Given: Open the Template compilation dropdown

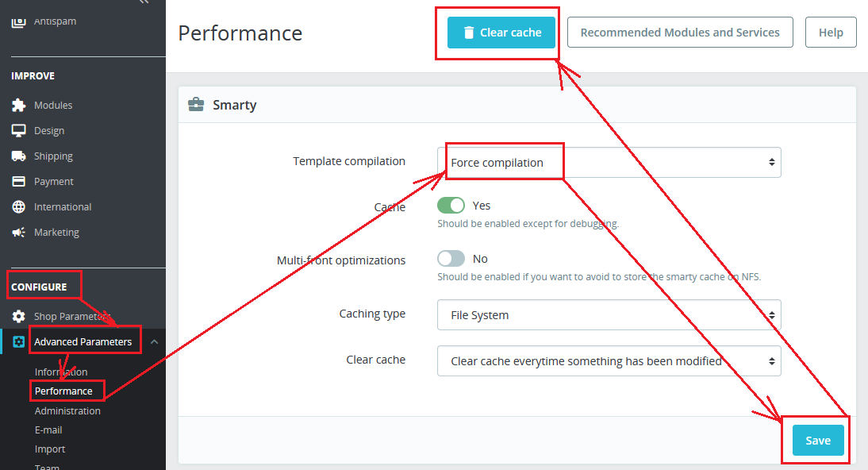Looking at the screenshot, I should pos(609,162).
